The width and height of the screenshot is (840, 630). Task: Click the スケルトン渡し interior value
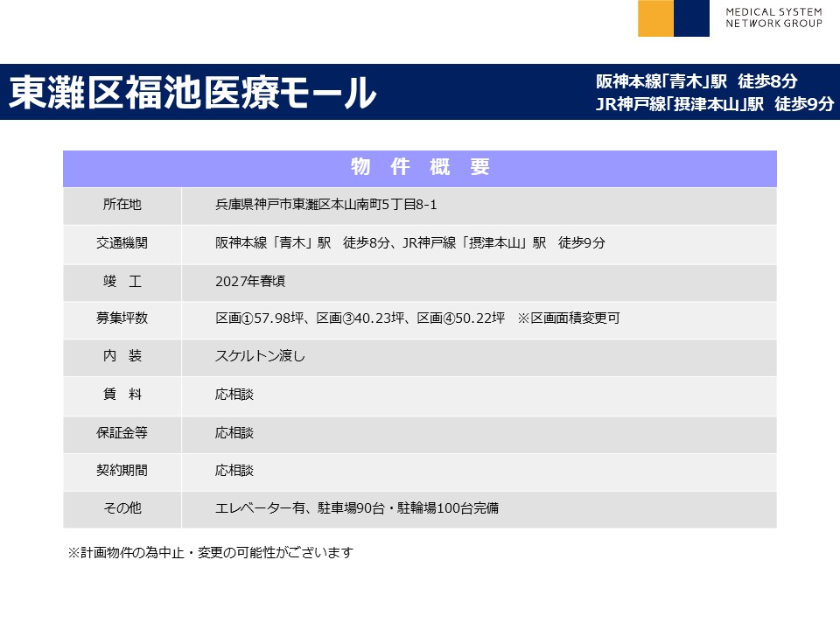pos(260,356)
